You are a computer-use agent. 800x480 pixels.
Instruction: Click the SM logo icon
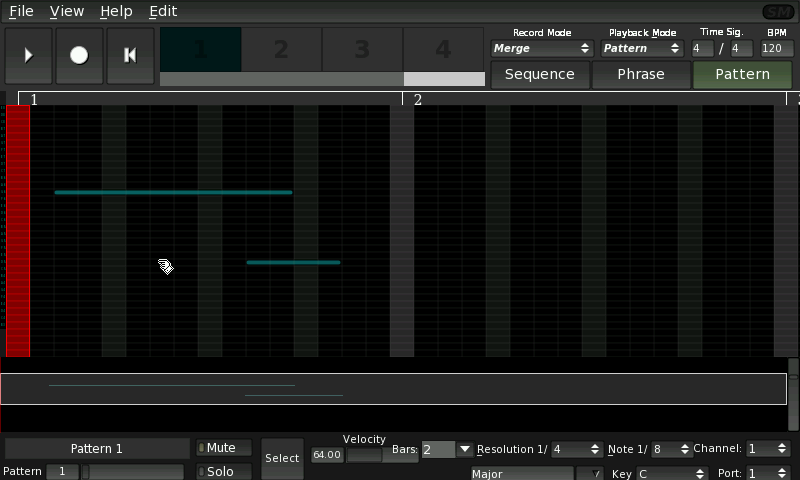coord(778,11)
